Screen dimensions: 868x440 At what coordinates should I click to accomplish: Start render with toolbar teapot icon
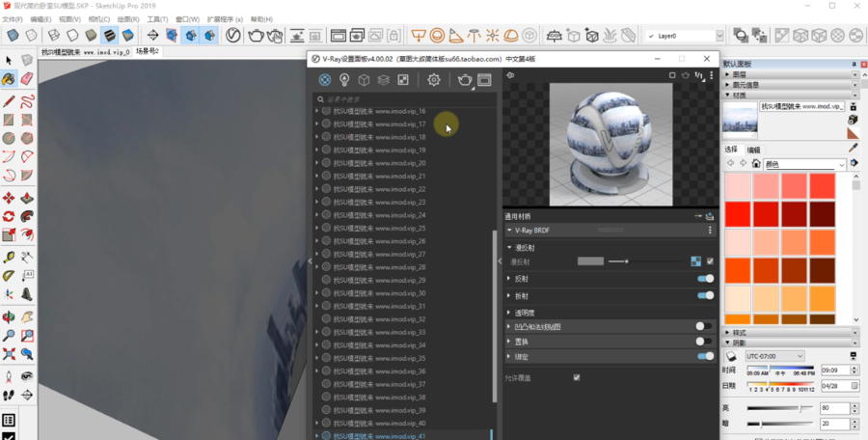coord(256,36)
